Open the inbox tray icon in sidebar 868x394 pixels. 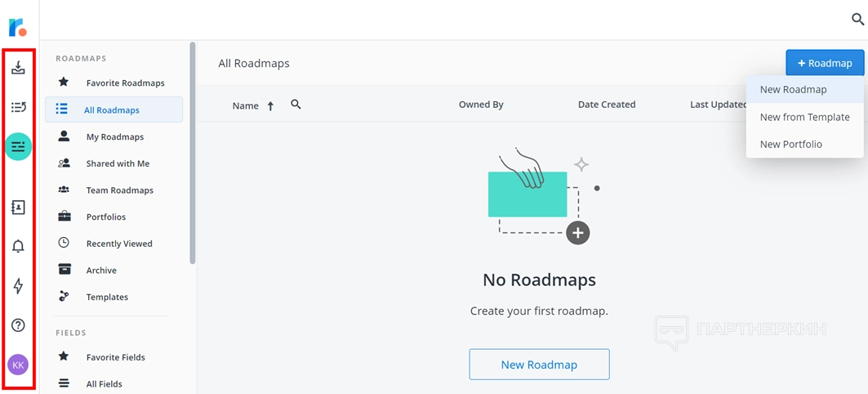18,68
